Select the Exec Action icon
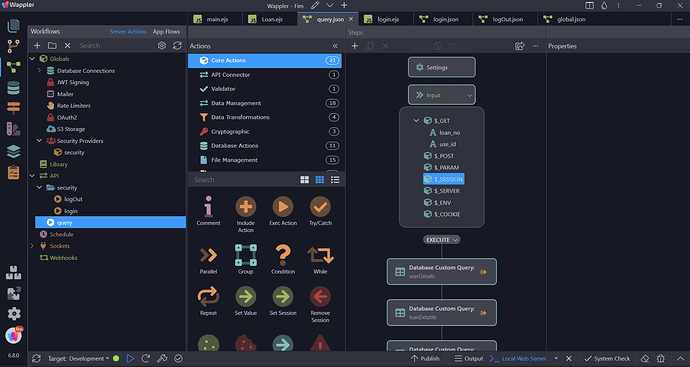Image resolution: width=690 pixels, height=367 pixels. pos(283,207)
